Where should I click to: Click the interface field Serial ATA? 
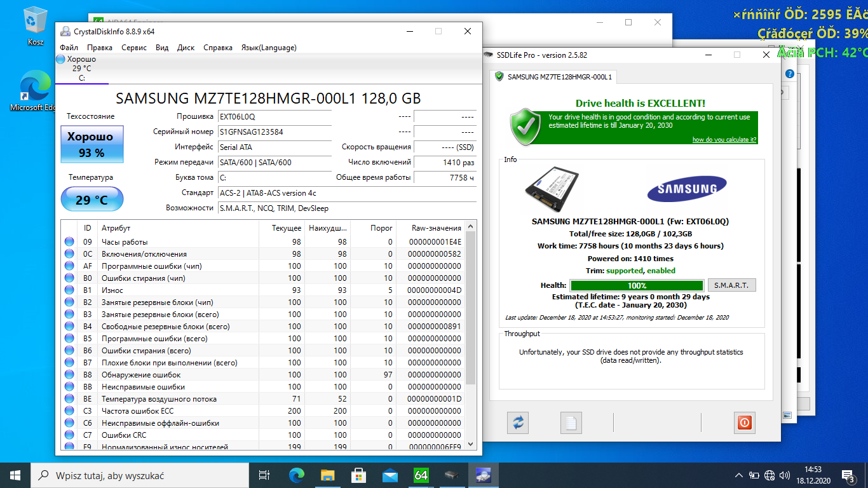[275, 147]
